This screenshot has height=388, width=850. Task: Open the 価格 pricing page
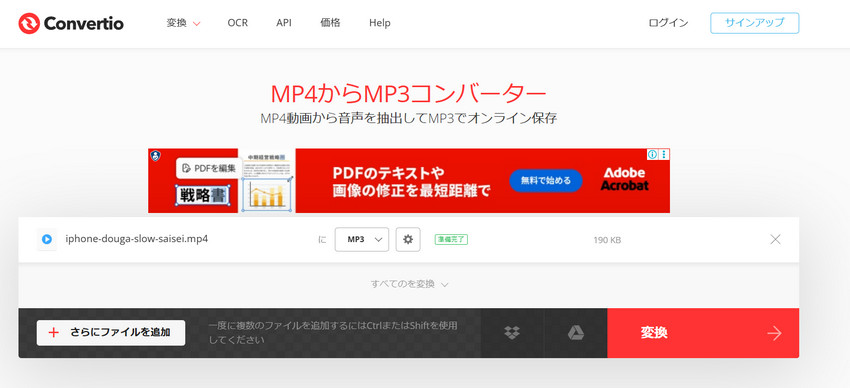(x=330, y=23)
